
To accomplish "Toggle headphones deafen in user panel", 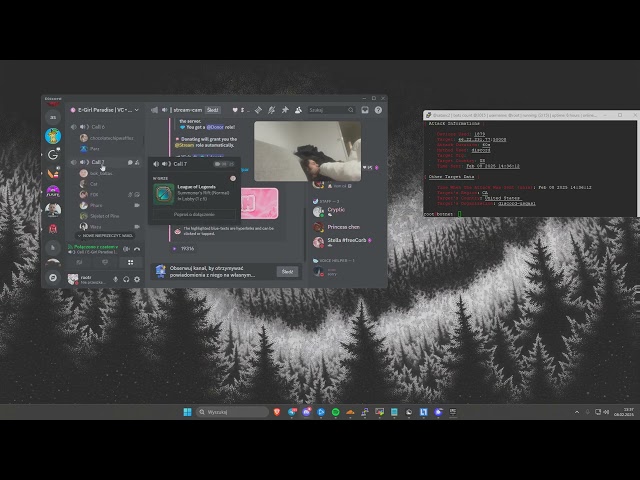I will point(126,279).
